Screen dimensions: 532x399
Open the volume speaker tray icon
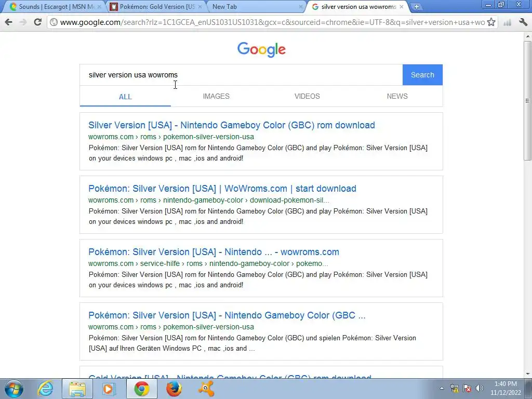pyautogui.click(x=480, y=389)
